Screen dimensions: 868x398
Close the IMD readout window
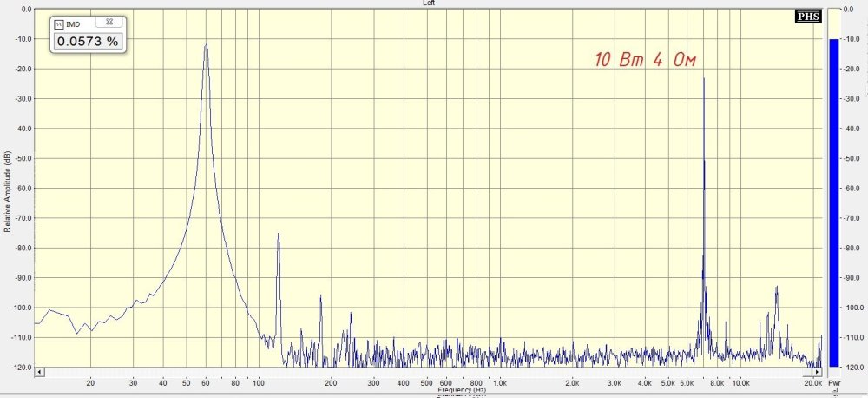click(x=109, y=22)
